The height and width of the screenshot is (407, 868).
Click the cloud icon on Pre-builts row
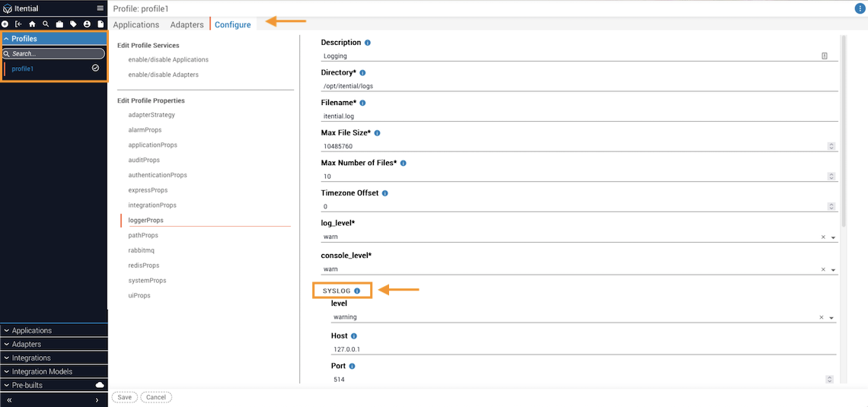click(x=100, y=385)
